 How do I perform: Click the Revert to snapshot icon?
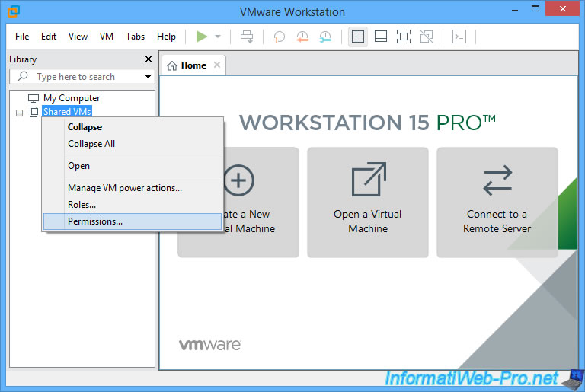point(302,37)
